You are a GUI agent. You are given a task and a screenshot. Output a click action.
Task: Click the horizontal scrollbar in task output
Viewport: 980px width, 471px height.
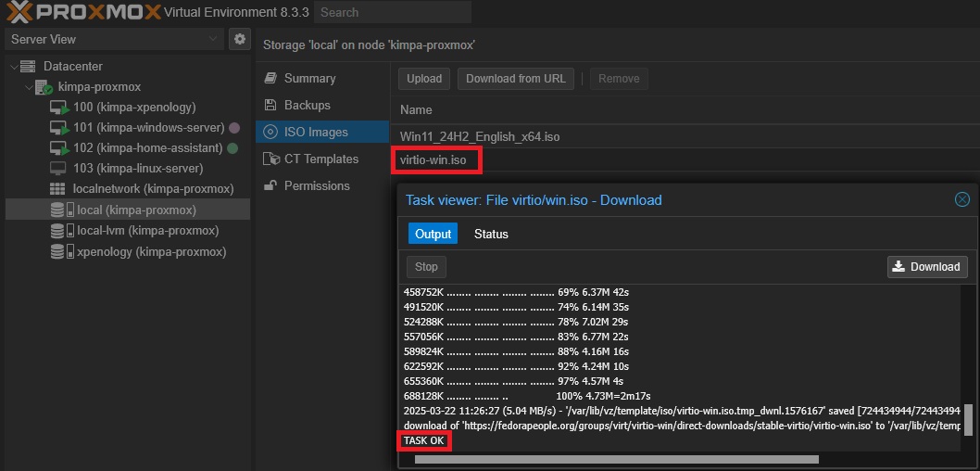tap(616, 459)
